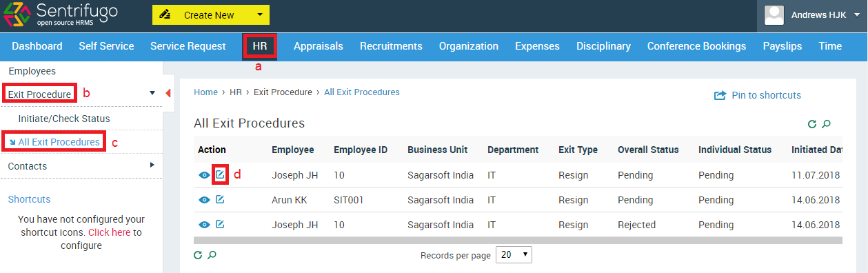Image resolution: width=868 pixels, height=273 pixels.
Task: Open the Create New dropdown
Action: (211, 14)
